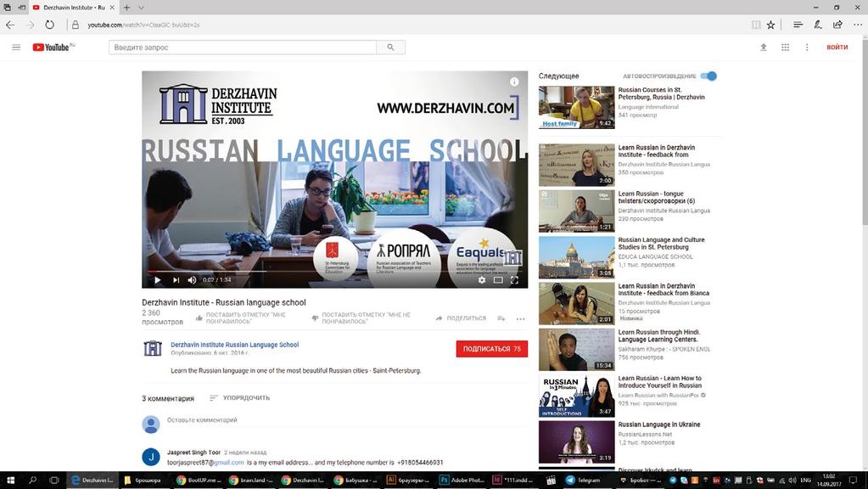Screen dimensions: 868x489
Task: Click the video info card icon
Action: (x=514, y=82)
